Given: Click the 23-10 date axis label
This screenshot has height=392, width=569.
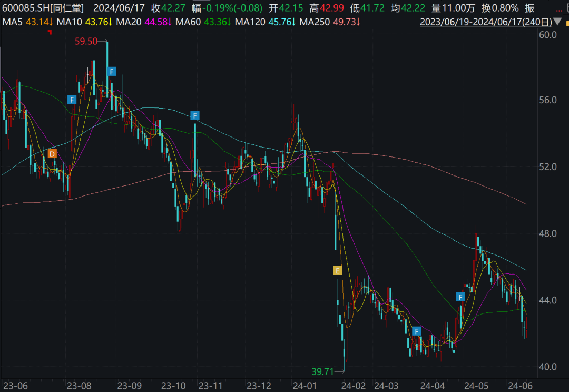Looking at the screenshot, I should click(x=173, y=386).
